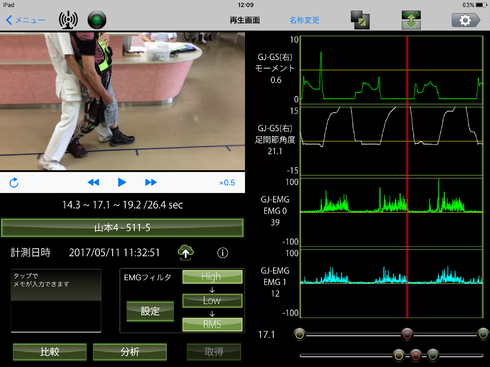Show recording info via the i icon
Image resolution: width=490 pixels, height=367 pixels.
click(223, 253)
